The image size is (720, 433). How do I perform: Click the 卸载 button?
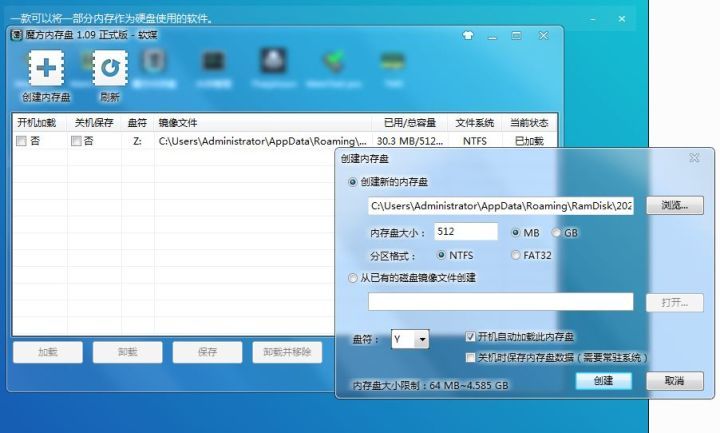pyautogui.click(x=128, y=352)
